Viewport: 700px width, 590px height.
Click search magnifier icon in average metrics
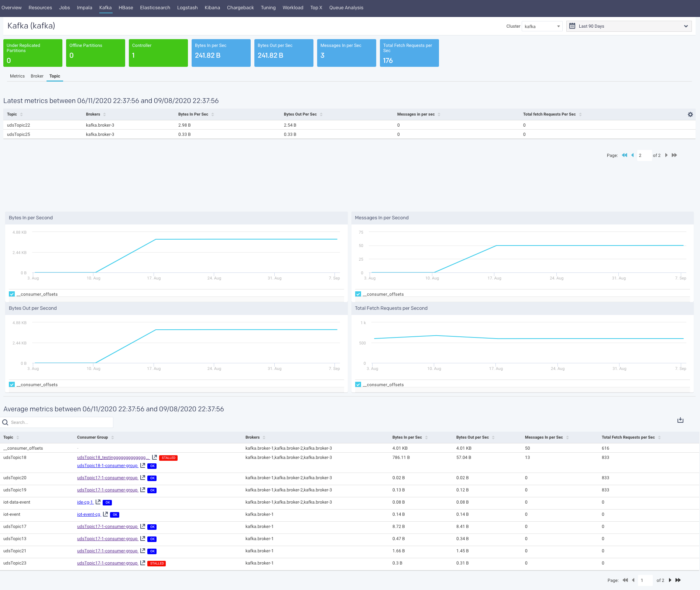point(5,422)
